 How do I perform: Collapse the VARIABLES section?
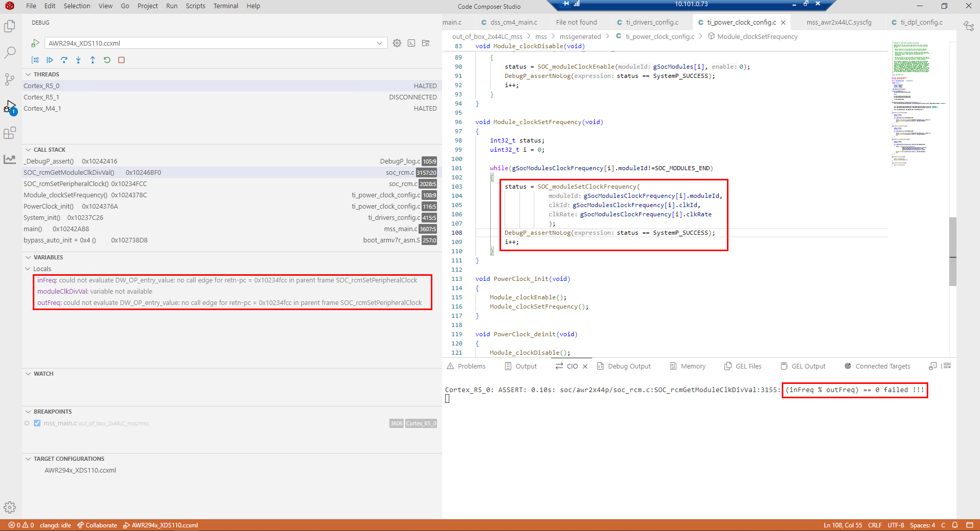(x=28, y=257)
